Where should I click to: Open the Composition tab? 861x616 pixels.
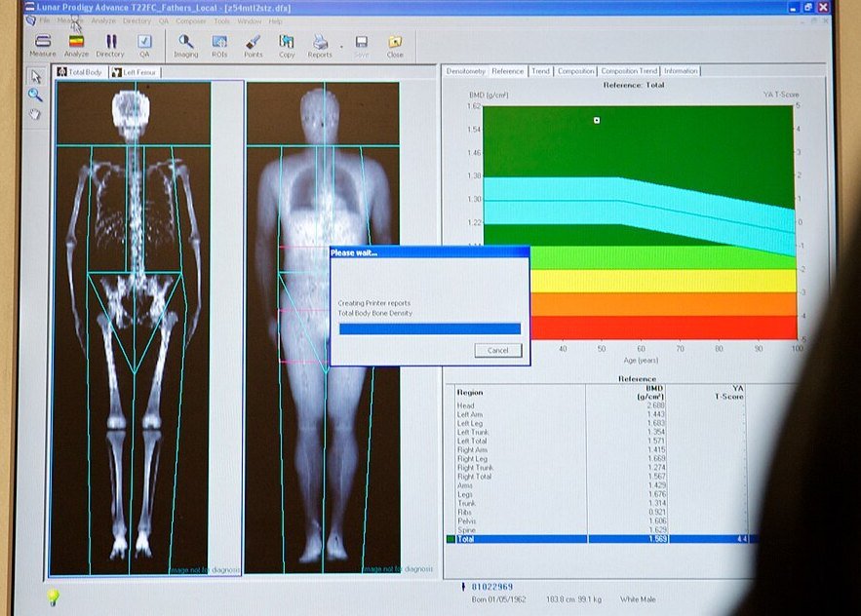[575, 71]
